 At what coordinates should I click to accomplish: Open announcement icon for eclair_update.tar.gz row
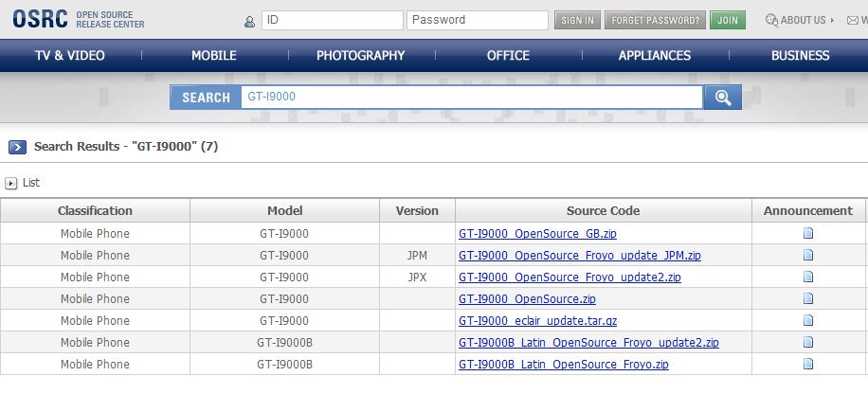(808, 320)
